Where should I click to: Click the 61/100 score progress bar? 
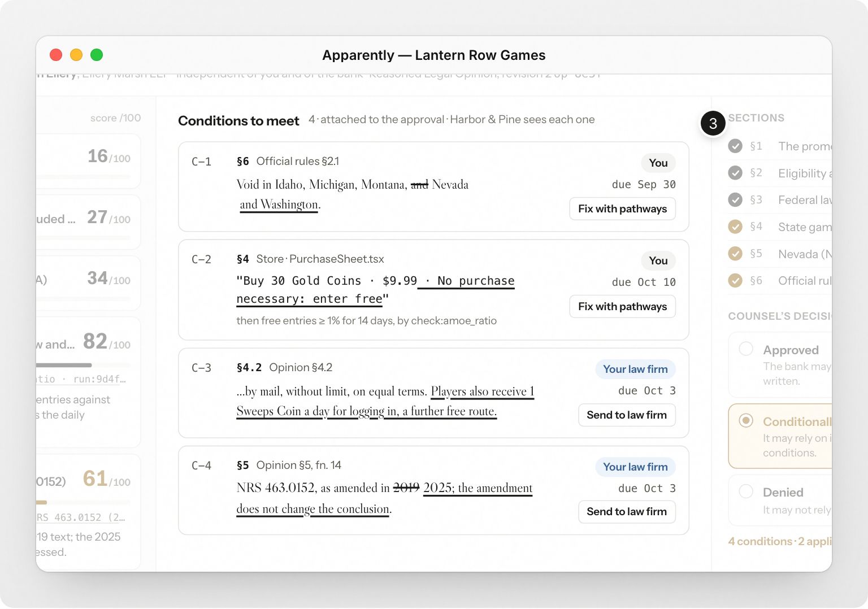83,502
